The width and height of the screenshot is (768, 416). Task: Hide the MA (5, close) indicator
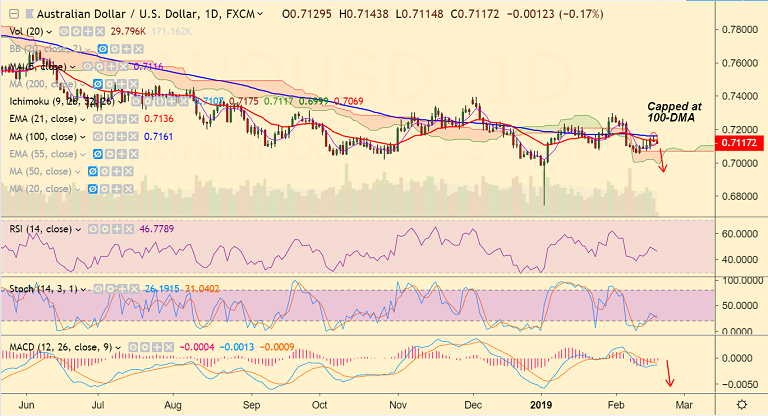pyautogui.click(x=87, y=67)
